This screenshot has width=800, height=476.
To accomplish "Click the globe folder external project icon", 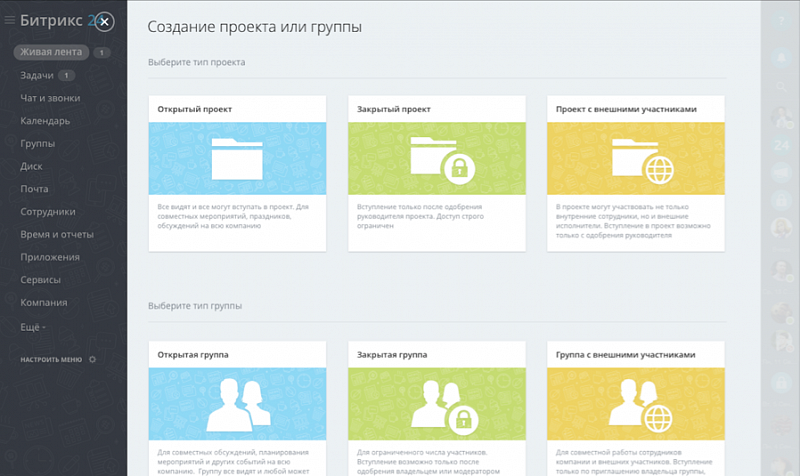I will point(637,157).
